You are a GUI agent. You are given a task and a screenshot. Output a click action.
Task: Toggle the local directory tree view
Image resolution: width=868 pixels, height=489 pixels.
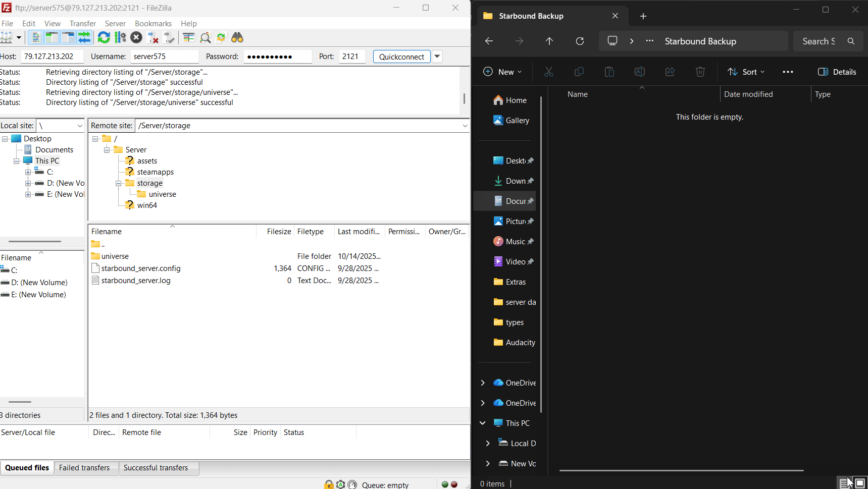pos(52,38)
